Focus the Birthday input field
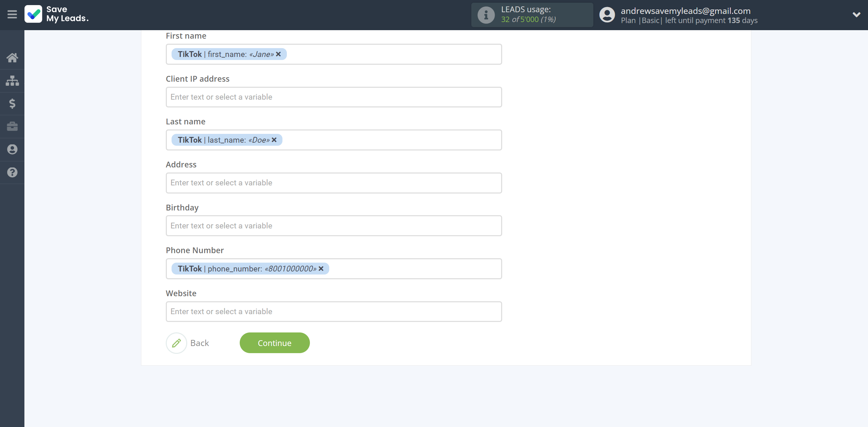 click(x=334, y=226)
